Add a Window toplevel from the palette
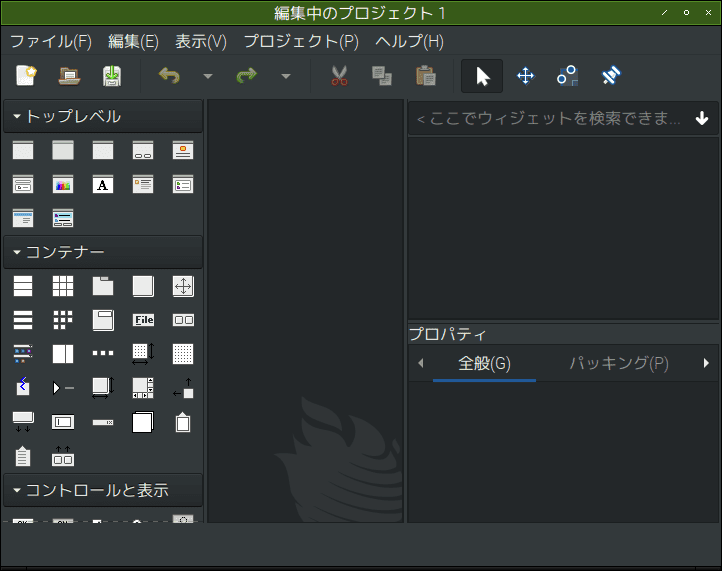 pyautogui.click(x=23, y=151)
